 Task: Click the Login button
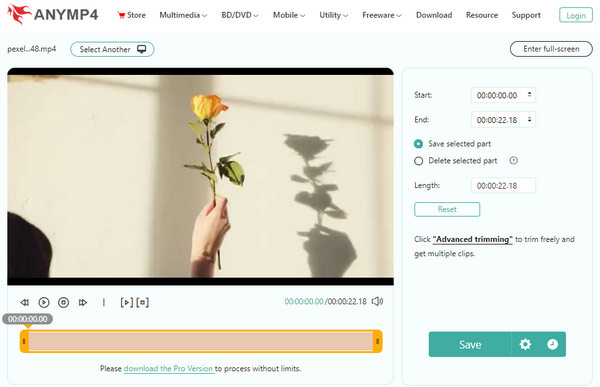tap(576, 15)
